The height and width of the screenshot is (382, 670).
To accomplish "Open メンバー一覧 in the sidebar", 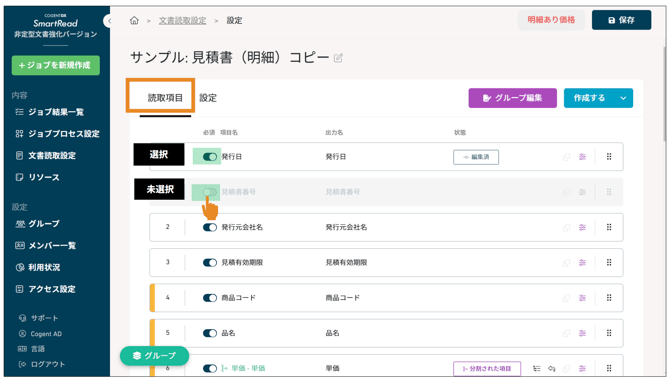I will tap(46, 245).
